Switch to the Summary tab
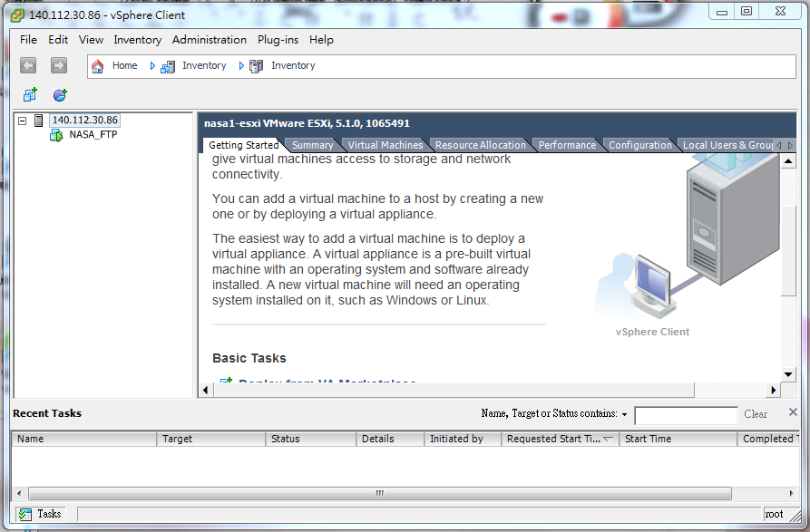Image resolution: width=810 pixels, height=532 pixels. pyautogui.click(x=313, y=146)
